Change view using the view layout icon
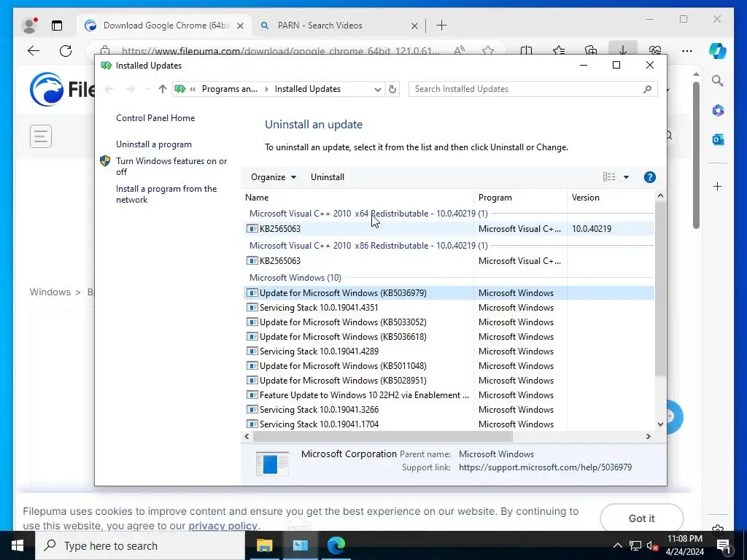This screenshot has width=747, height=560. tap(609, 177)
